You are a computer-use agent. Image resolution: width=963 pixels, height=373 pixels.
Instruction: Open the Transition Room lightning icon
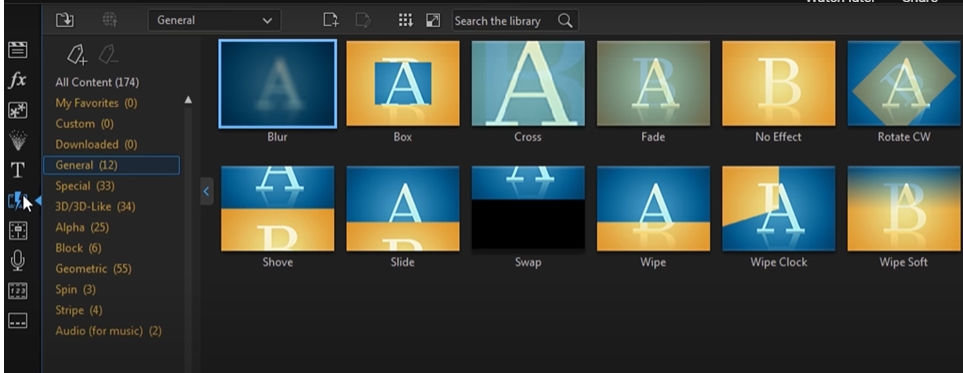click(x=17, y=200)
